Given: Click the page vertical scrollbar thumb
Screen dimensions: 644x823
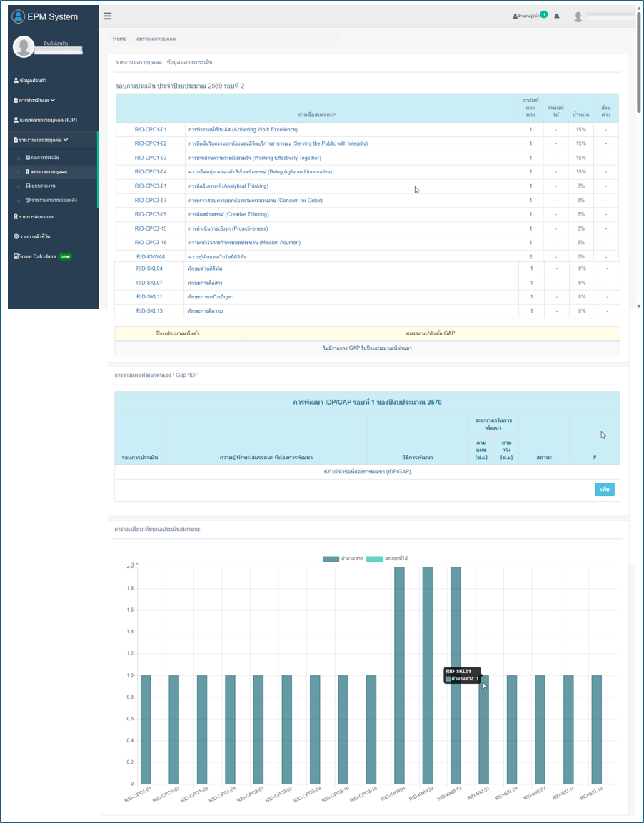Looking at the screenshot, I should pyautogui.click(x=639, y=63).
